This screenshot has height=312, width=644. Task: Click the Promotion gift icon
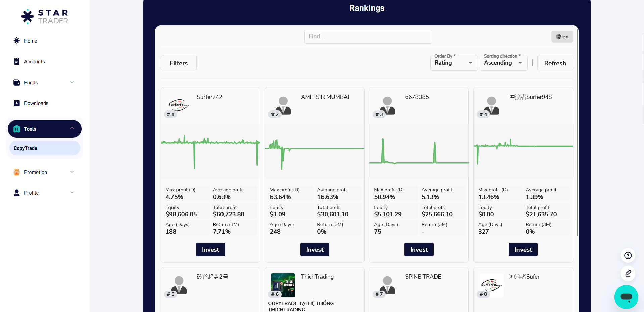point(16,172)
